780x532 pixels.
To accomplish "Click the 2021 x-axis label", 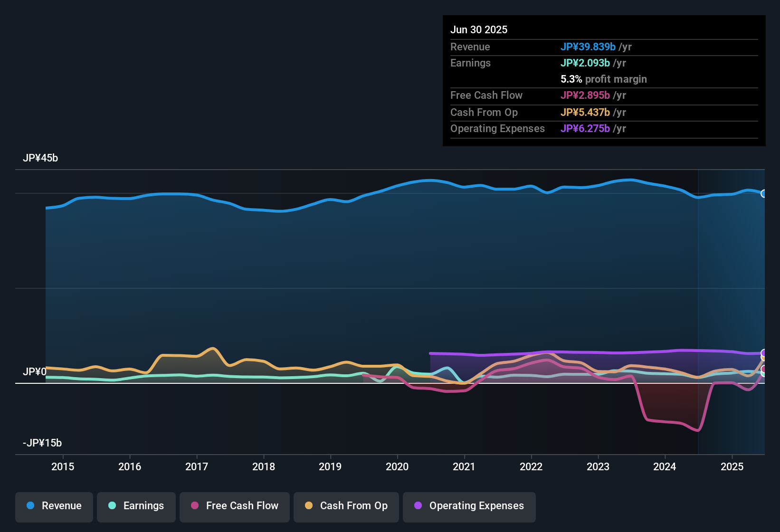I will click(464, 466).
